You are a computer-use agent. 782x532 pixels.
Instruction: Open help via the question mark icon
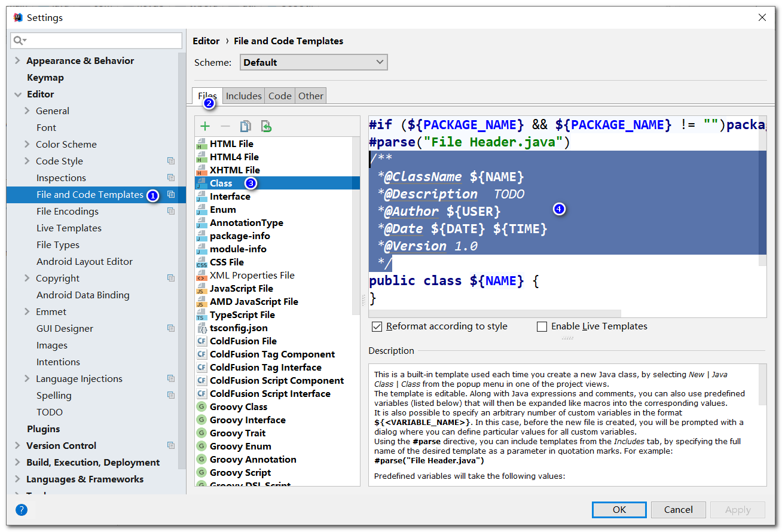22,509
